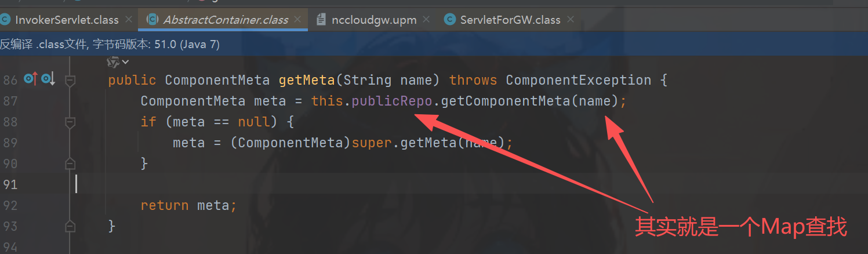Close the AbstractContainer.class tab
868x254 pixels.
click(x=298, y=20)
